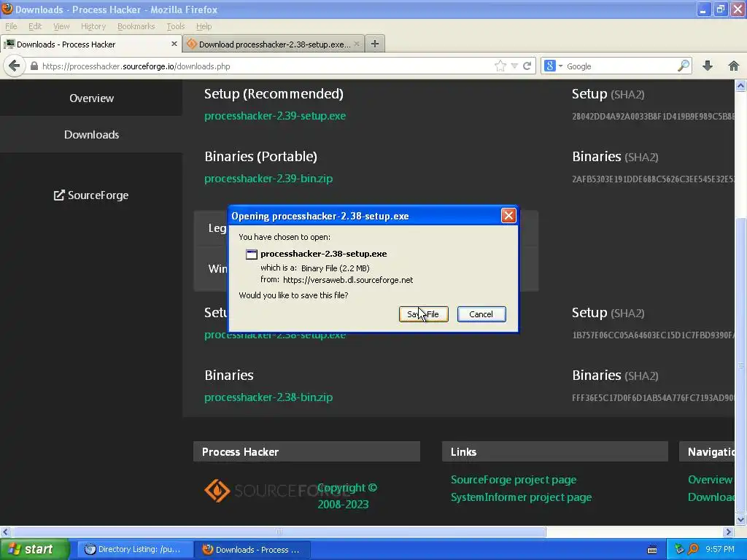Go to Firefox home page icon

coord(734,66)
